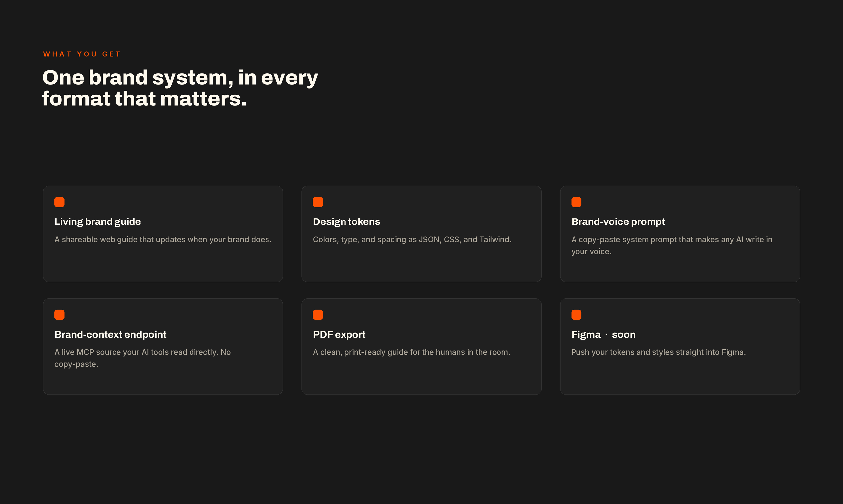Click description about shareable web guide
The height and width of the screenshot is (504, 843).
tap(163, 240)
